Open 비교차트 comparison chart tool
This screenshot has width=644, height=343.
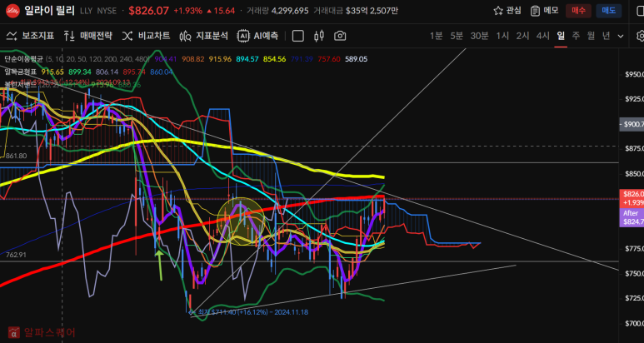tap(146, 36)
